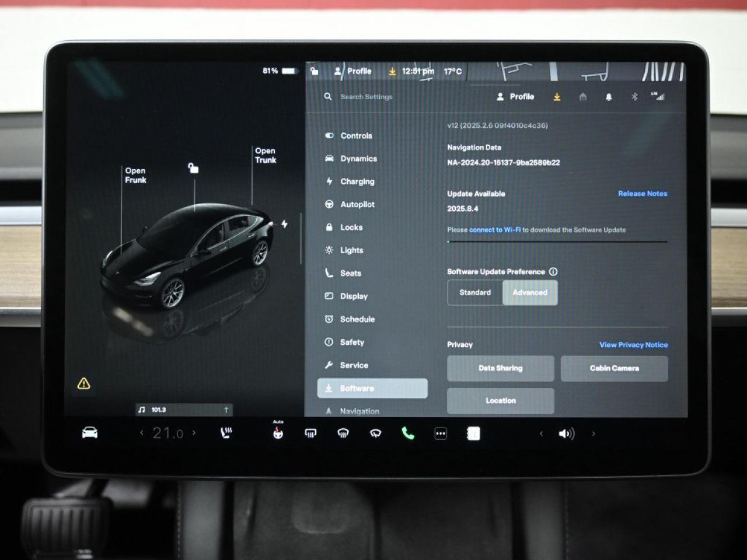Screen dimensions: 747x560
Task: Tap the padlock icon above the car
Action: [x=193, y=168]
